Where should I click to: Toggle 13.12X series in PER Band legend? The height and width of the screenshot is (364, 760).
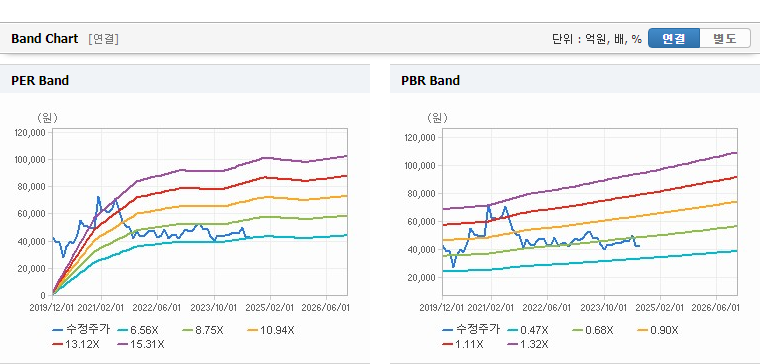[76, 344]
